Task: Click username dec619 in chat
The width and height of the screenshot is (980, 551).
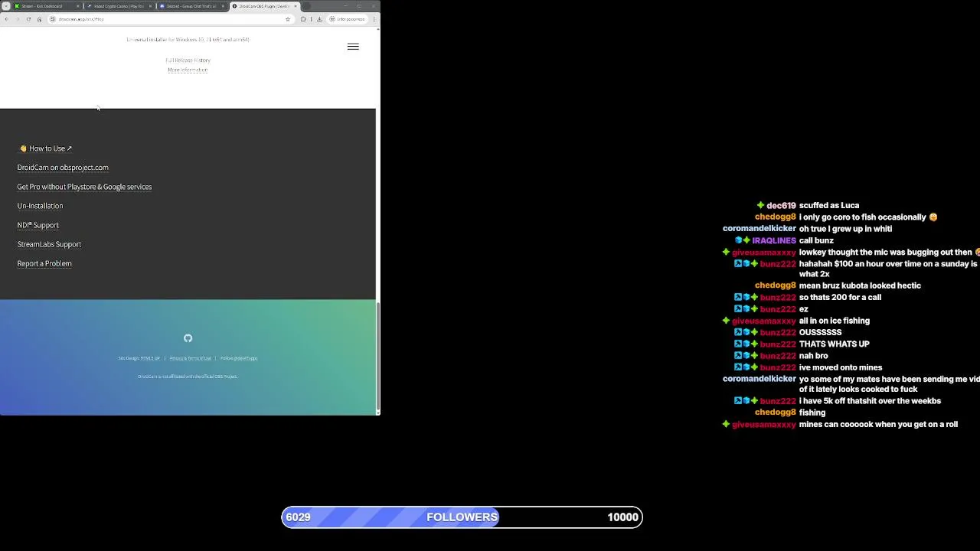Action: click(x=781, y=205)
